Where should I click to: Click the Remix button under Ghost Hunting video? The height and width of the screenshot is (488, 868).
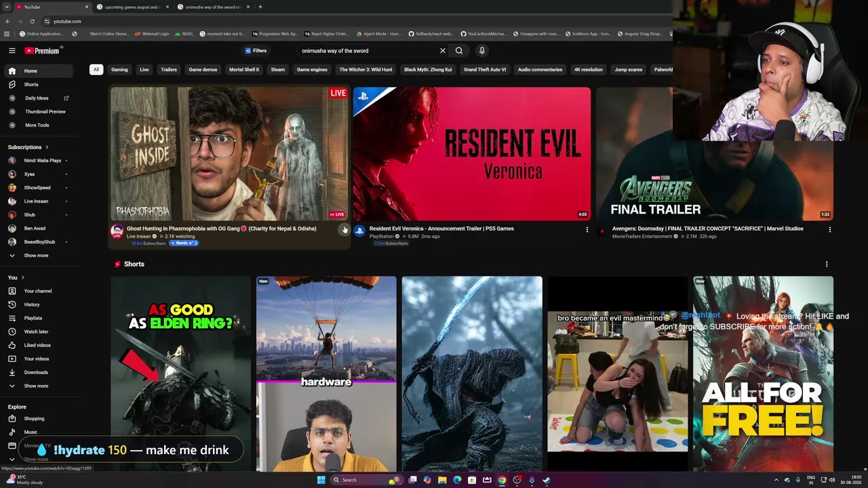pyautogui.click(x=183, y=243)
